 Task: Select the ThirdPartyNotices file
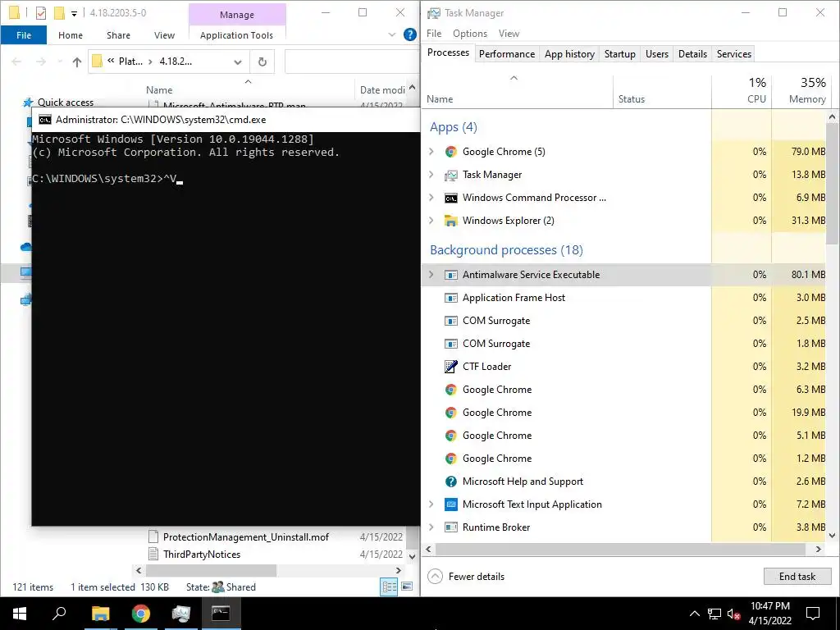click(202, 555)
